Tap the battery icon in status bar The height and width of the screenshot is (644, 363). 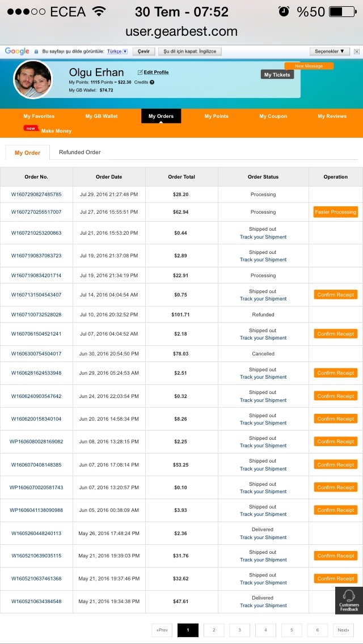[x=343, y=11]
